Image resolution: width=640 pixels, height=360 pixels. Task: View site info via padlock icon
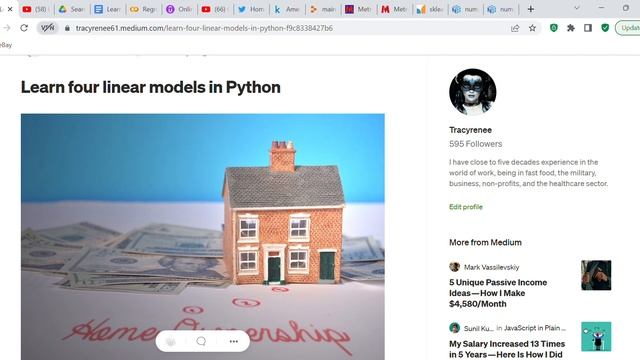[x=67, y=28]
